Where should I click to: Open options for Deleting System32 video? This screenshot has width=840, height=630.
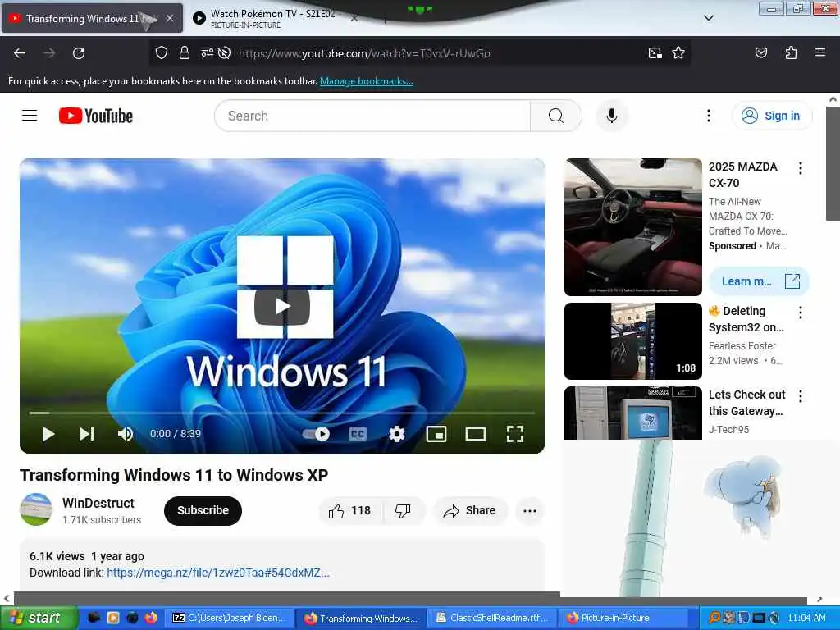[801, 313]
